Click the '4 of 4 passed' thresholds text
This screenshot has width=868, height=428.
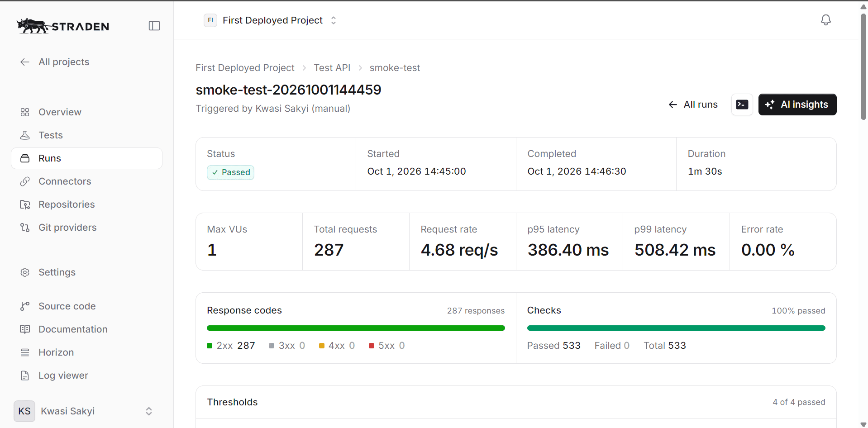[x=799, y=402]
